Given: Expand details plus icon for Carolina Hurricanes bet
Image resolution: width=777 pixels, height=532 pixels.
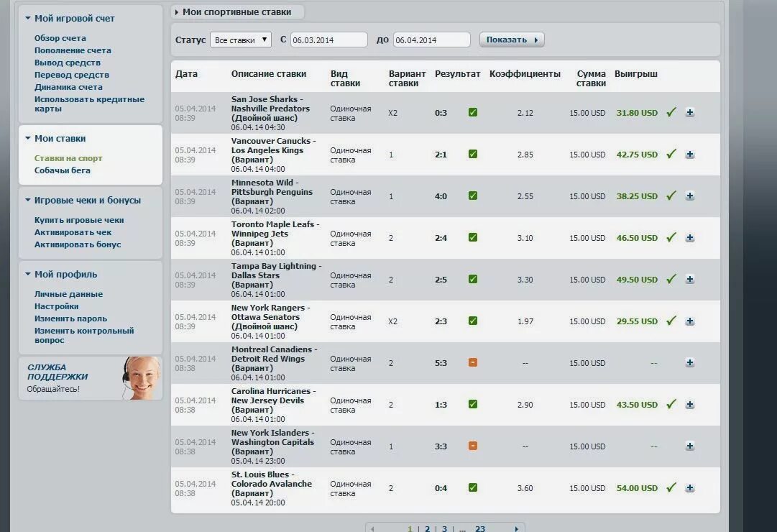Looking at the screenshot, I should coord(689,404).
